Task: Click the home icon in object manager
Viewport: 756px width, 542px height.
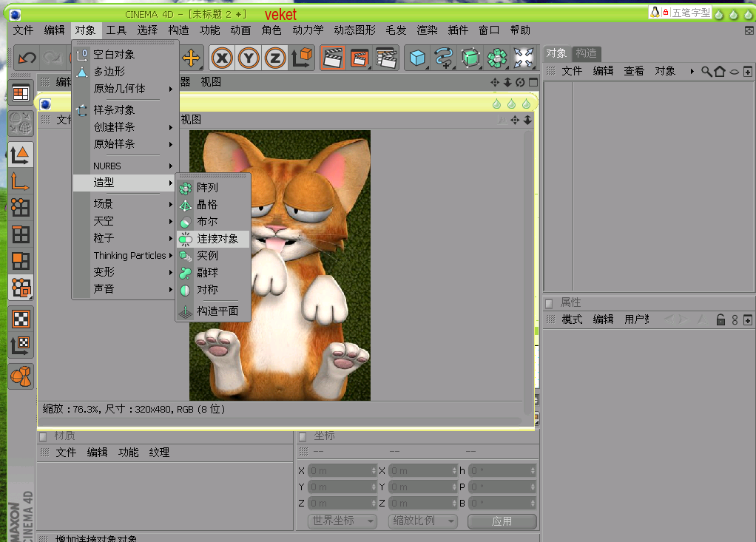Action: tap(720, 72)
